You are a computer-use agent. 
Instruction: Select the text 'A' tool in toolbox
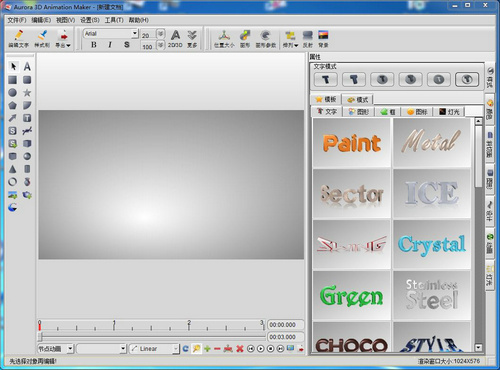point(27,67)
